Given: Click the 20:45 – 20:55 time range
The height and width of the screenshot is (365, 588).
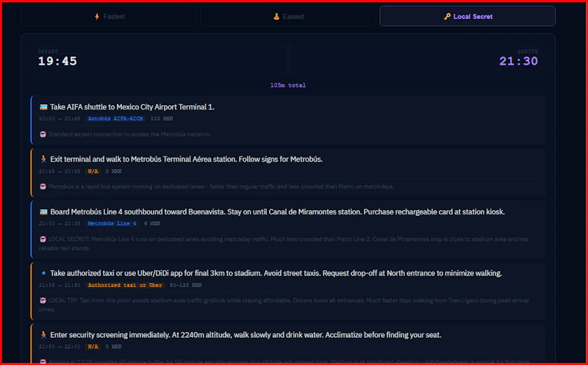Looking at the screenshot, I should tap(60, 171).
